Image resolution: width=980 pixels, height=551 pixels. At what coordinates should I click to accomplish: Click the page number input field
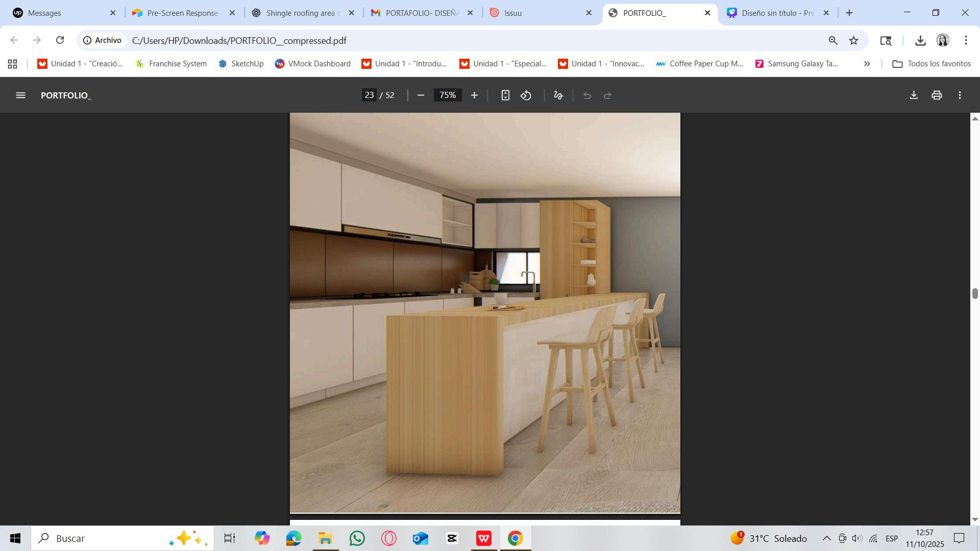pos(369,95)
